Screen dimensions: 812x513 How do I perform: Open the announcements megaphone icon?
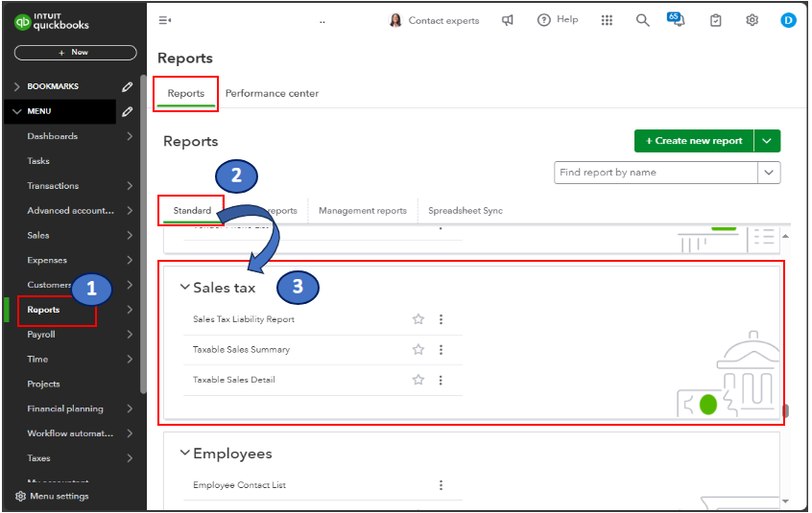[x=507, y=20]
